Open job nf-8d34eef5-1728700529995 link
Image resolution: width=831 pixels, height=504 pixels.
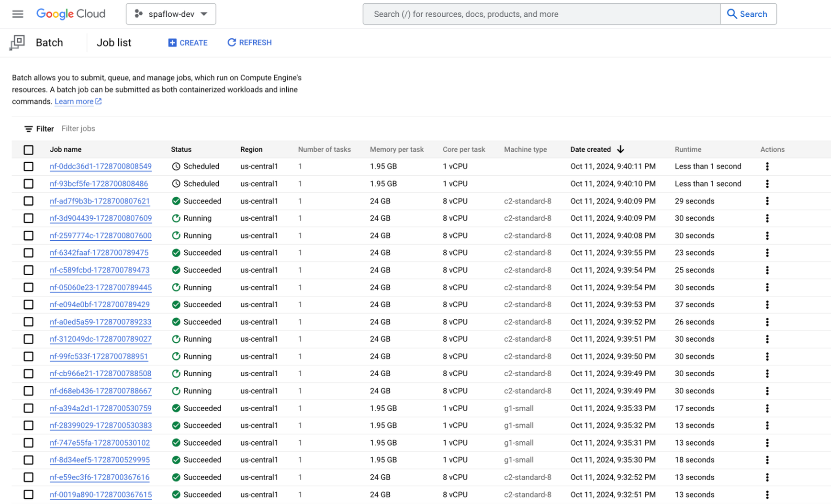(x=100, y=460)
